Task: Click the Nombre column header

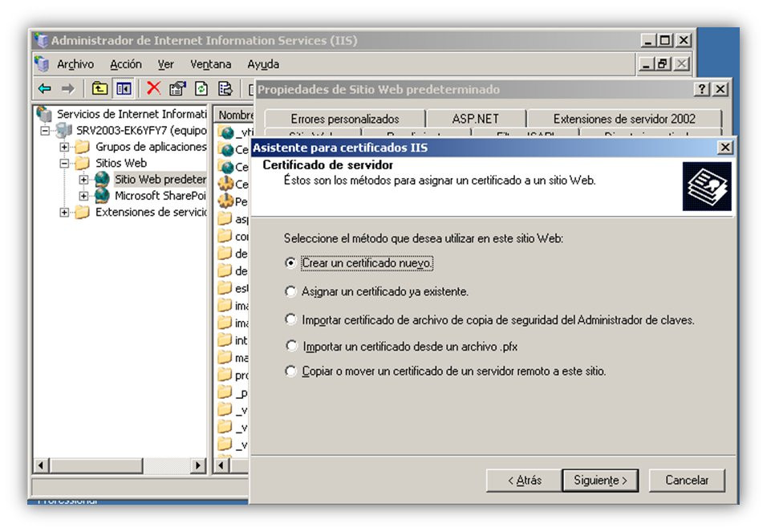Action: point(233,115)
